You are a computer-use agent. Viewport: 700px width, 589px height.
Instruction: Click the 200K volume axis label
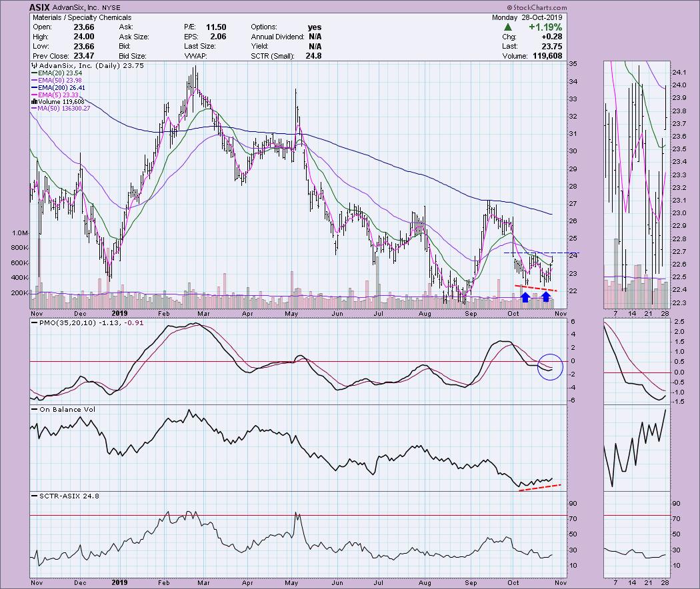pos(19,293)
